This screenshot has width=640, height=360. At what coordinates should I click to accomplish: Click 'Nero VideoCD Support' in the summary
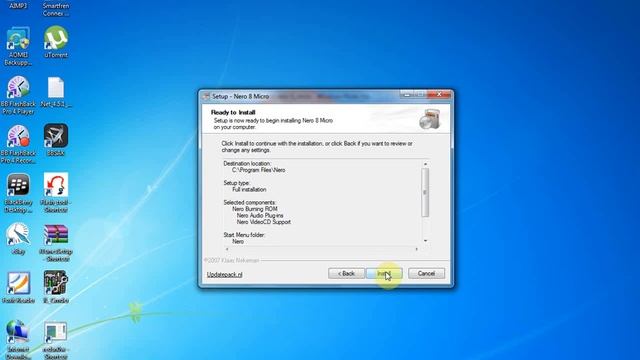[264, 222]
